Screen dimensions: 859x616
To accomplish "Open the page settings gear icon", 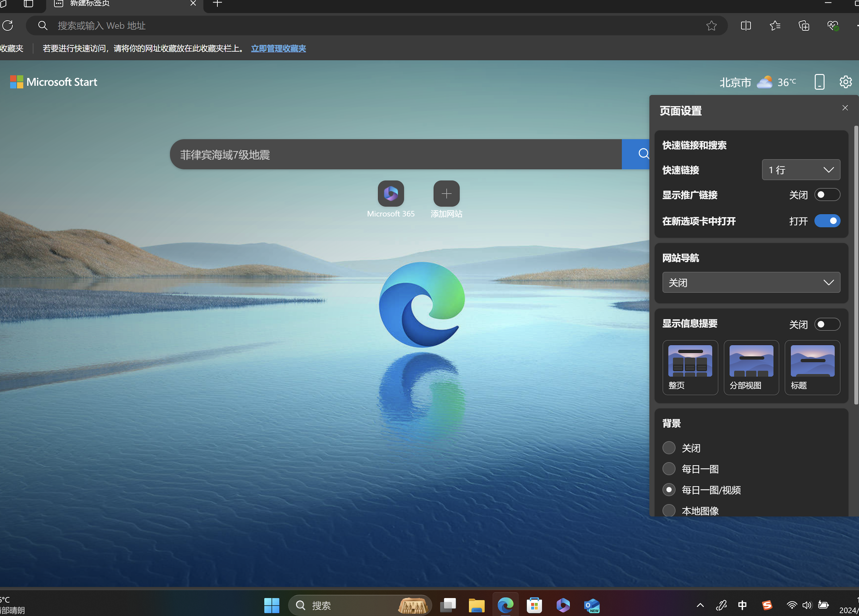I will [845, 82].
